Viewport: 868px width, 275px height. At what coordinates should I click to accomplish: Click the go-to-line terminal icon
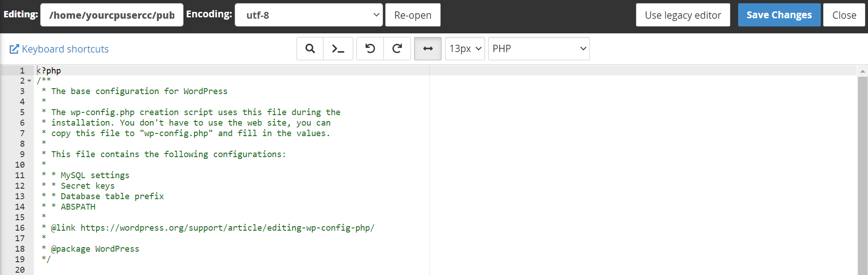338,49
